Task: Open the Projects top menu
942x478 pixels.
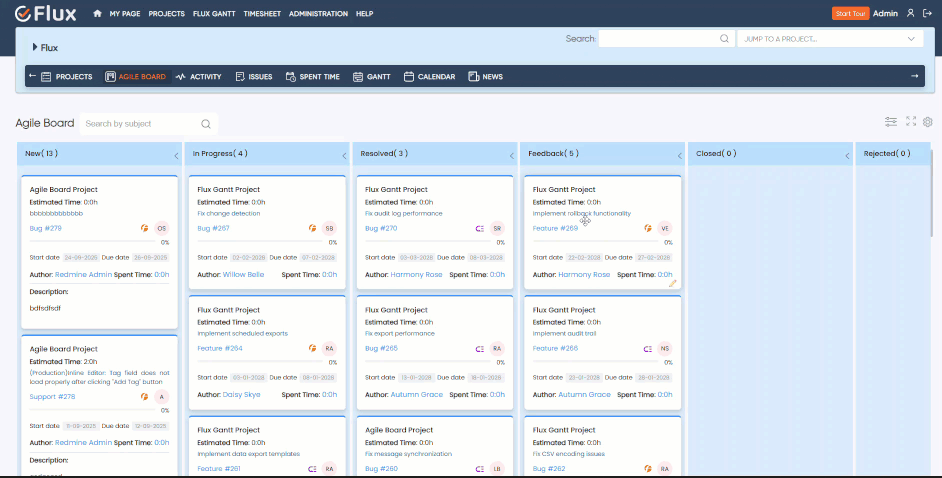Action: 166,13
